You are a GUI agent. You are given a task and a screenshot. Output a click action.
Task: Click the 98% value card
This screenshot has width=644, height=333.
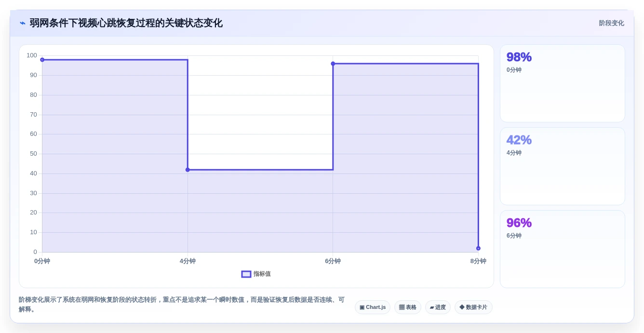click(563, 83)
